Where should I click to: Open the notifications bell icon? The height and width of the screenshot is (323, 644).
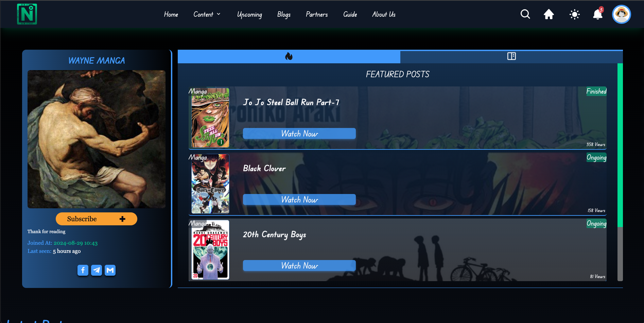(x=598, y=14)
